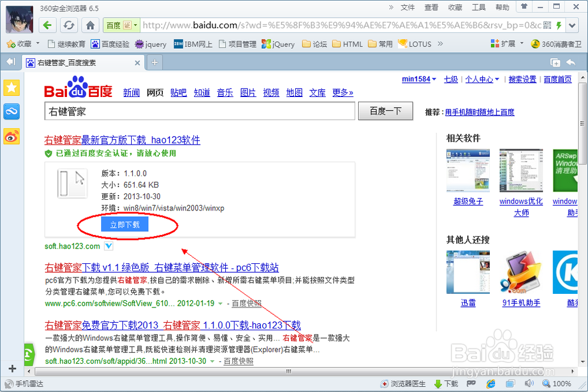Open the IBM网上 bookmark
The height and width of the screenshot is (392, 588).
[193, 44]
